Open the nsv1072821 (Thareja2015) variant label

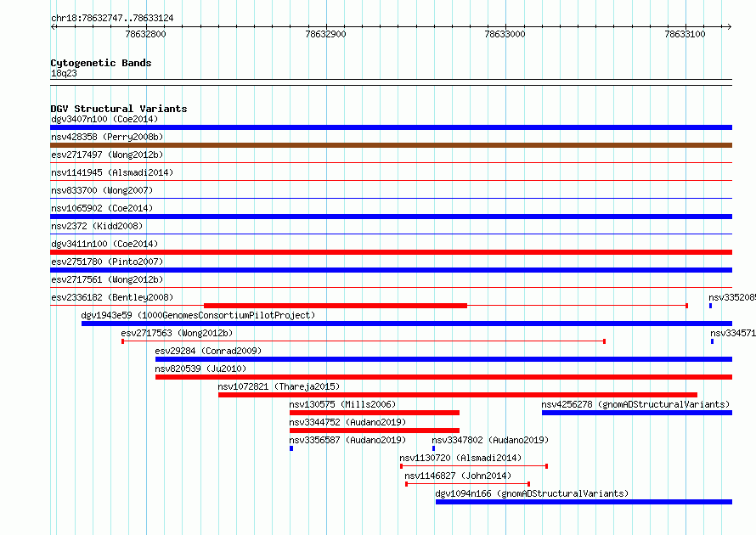pyautogui.click(x=279, y=386)
